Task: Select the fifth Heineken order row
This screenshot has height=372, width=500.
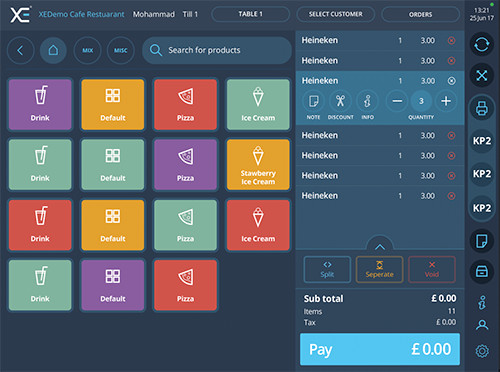Action: [380, 156]
